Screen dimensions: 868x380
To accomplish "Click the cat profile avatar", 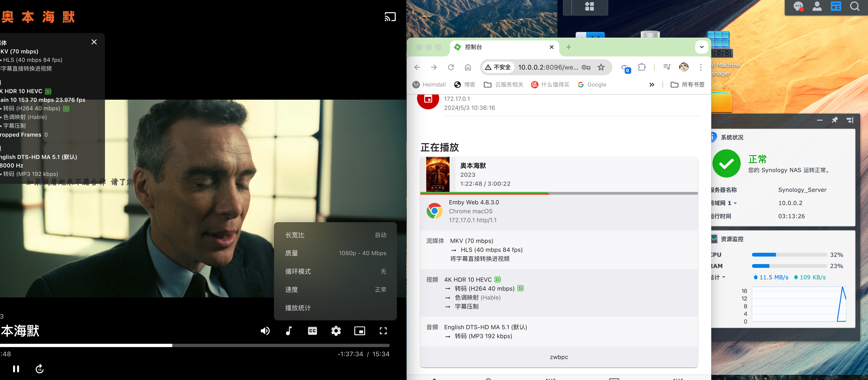I will (x=684, y=67).
